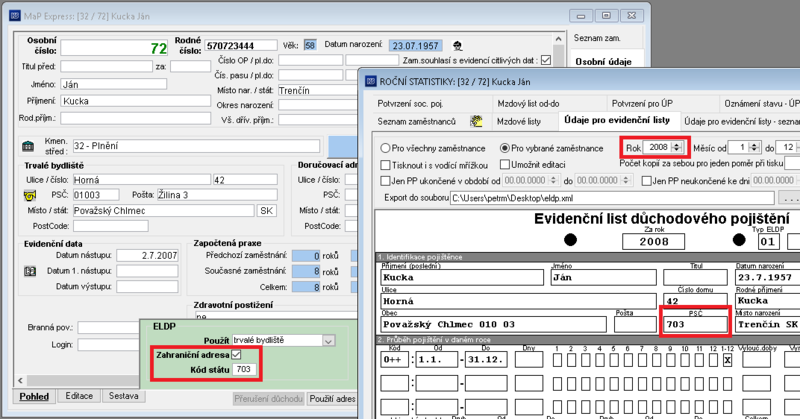Click the Rok year spinner arrows
Image resolution: width=800 pixels, height=419 pixels.
[x=677, y=147]
